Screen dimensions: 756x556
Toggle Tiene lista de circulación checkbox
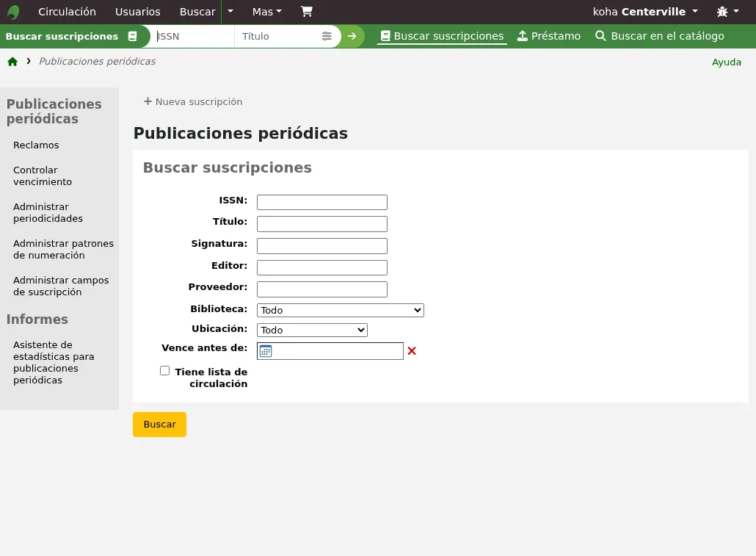pyautogui.click(x=165, y=371)
